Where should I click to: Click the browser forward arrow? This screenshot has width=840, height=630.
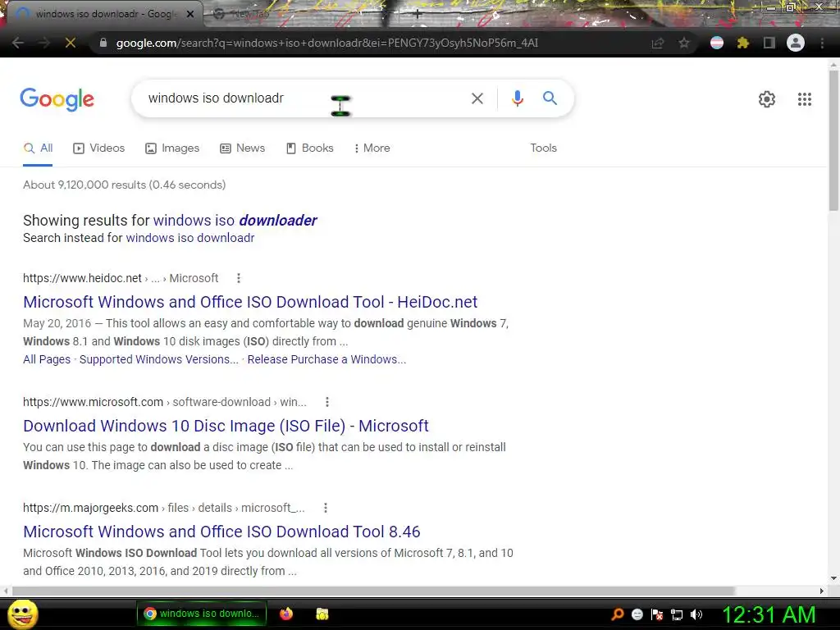tap(44, 43)
